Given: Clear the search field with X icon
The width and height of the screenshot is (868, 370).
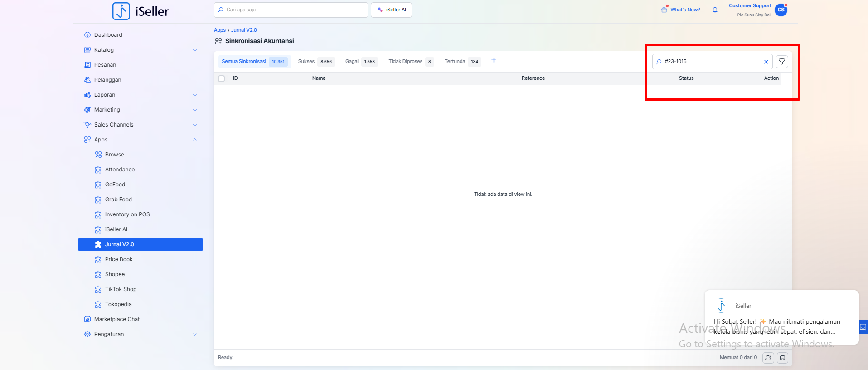Looking at the screenshot, I should [x=766, y=62].
